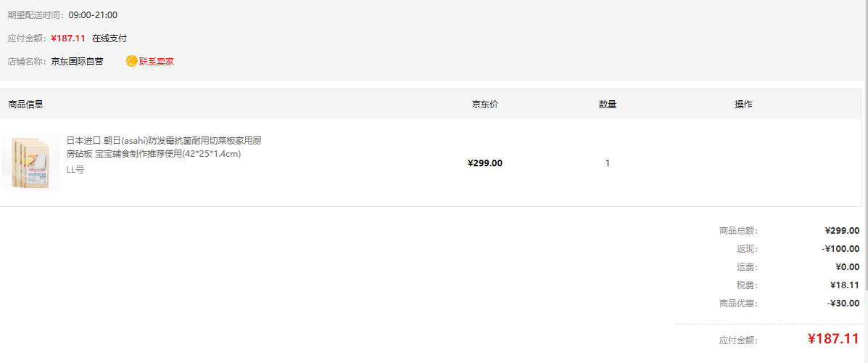Click the vertical scrollbar on right edge

tap(865, 144)
